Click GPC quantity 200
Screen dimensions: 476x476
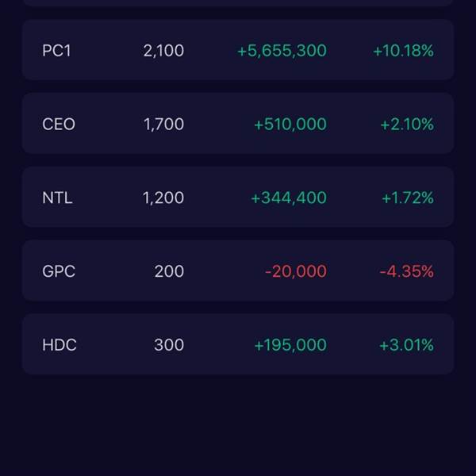pyautogui.click(x=169, y=271)
